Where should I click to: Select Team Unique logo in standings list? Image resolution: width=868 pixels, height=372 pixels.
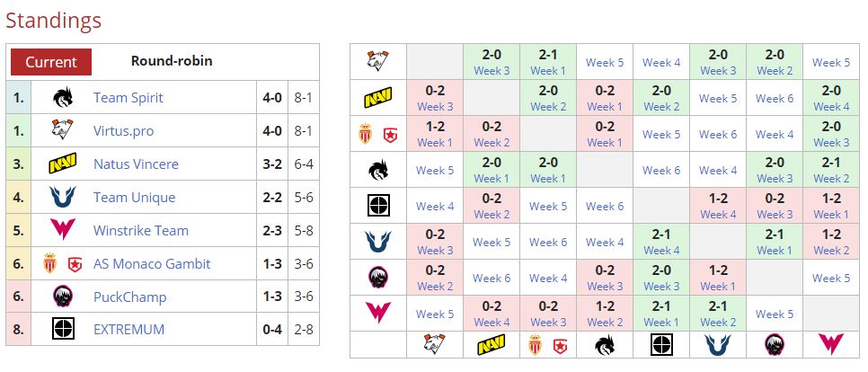63,198
